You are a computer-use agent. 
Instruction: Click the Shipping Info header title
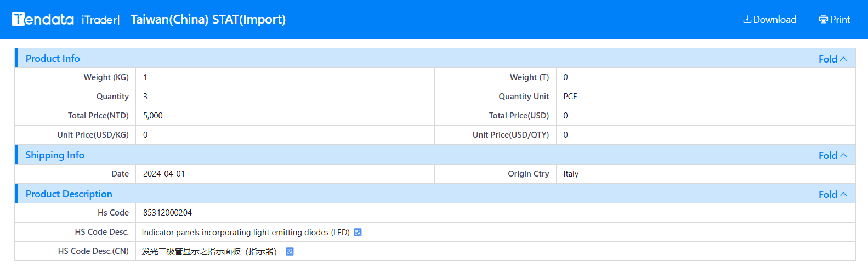click(55, 155)
